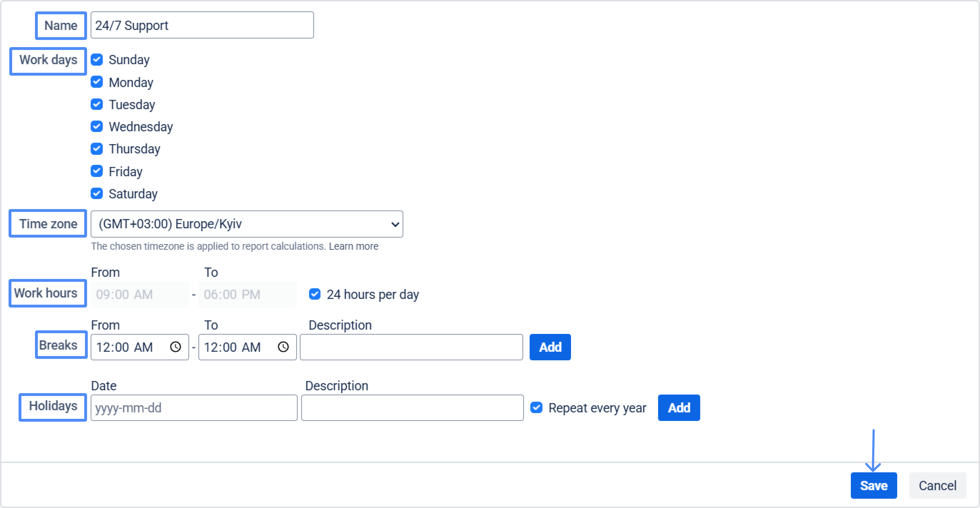
Task: Uncheck the Monday checkbox
Action: pyautogui.click(x=97, y=82)
